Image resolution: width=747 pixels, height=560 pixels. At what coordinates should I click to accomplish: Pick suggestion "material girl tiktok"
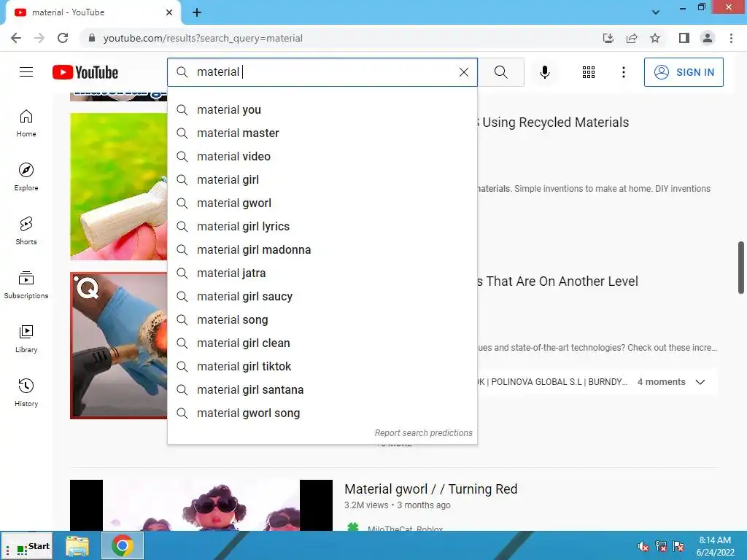322,366
